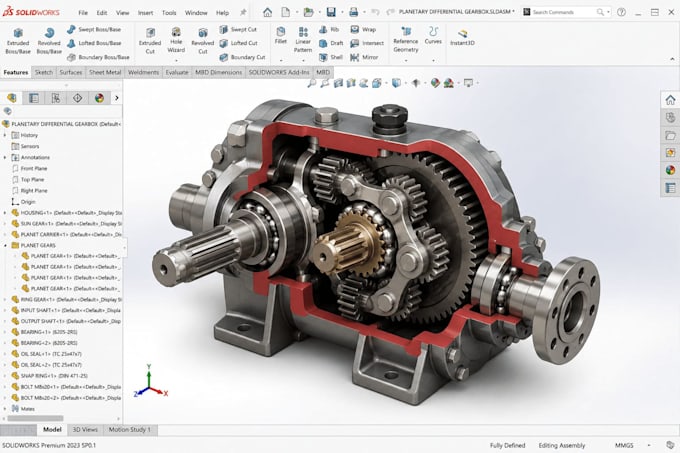Select the Boundary Cut command

(242, 57)
